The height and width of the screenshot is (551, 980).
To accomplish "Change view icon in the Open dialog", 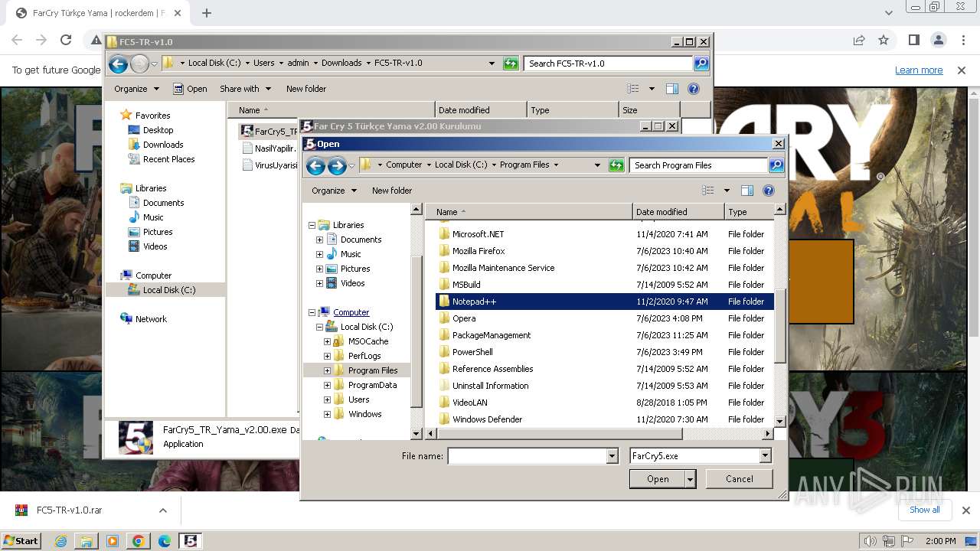I will point(708,191).
